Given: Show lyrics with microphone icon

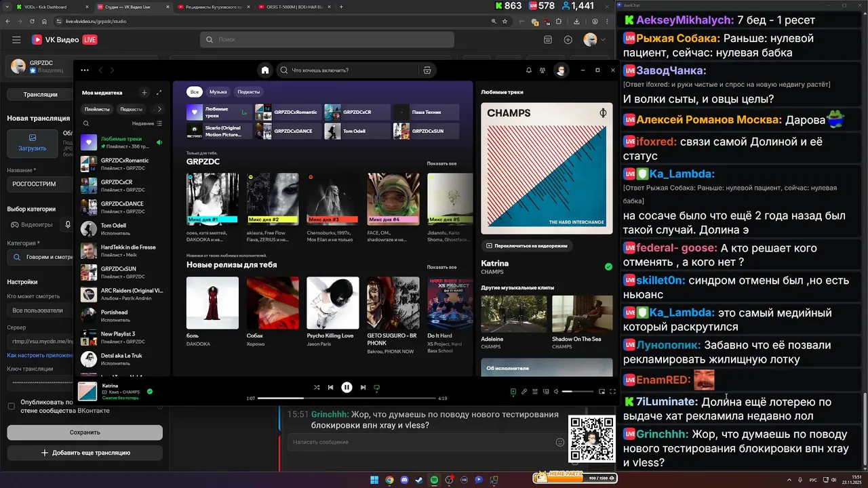Looking at the screenshot, I should (x=524, y=391).
